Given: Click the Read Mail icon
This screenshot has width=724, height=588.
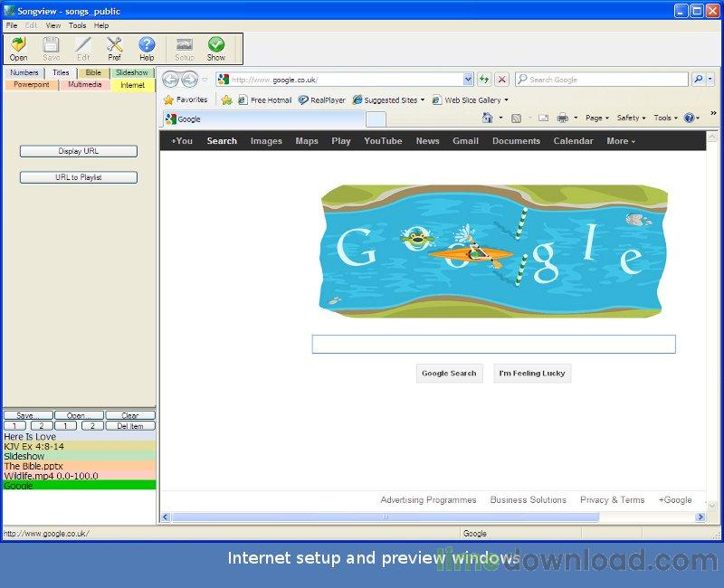Looking at the screenshot, I should coord(544,119).
